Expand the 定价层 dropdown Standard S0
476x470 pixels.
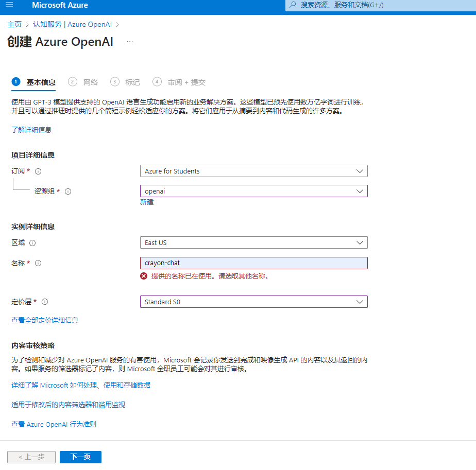tap(254, 302)
